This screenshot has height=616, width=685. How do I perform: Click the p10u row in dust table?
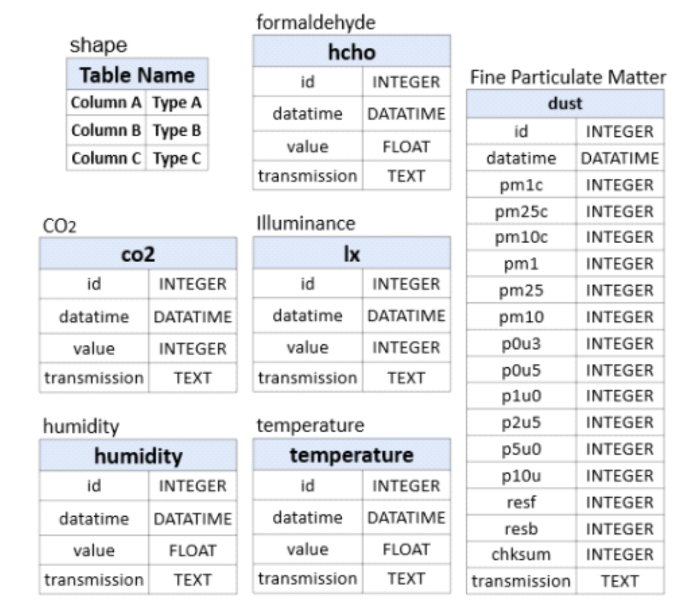565,475
